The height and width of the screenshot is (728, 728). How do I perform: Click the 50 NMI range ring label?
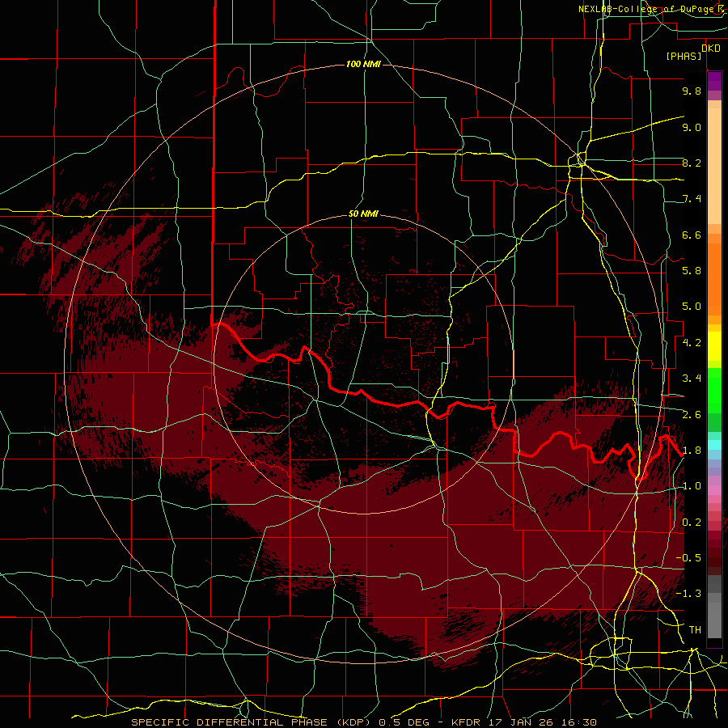tap(363, 214)
